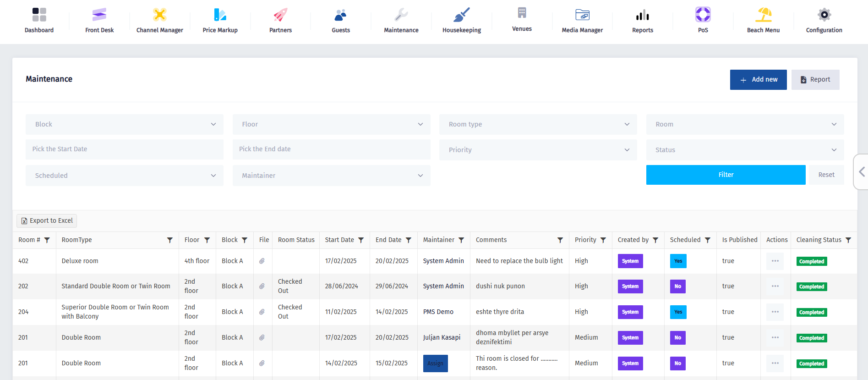868x380 pixels.
Task: Open the Housekeeping broom icon
Action: 461,15
